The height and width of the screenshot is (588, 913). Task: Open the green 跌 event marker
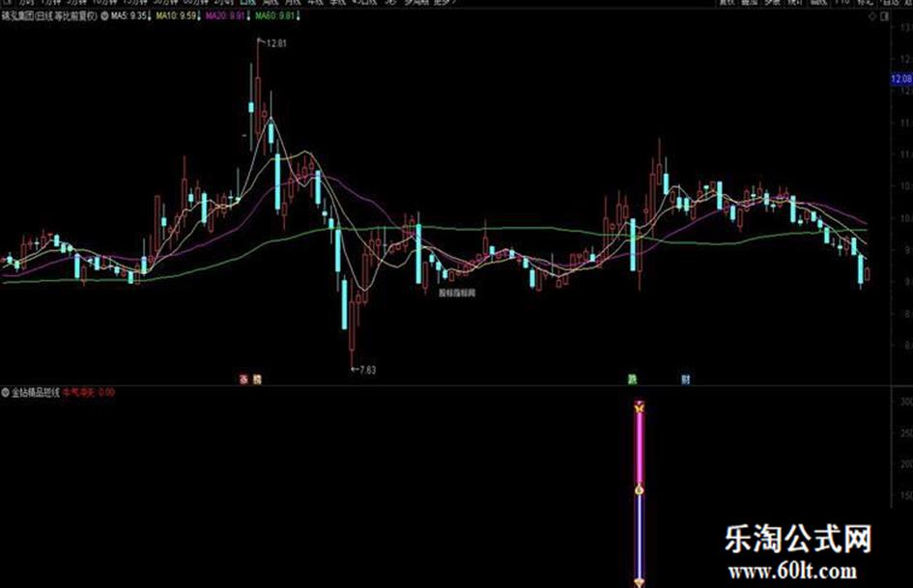pyautogui.click(x=633, y=379)
